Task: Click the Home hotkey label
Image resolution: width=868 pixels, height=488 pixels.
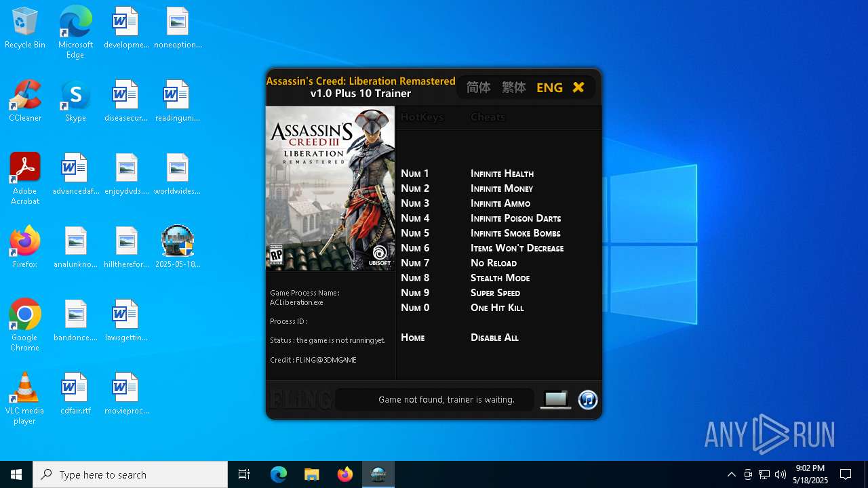Action: tap(413, 338)
